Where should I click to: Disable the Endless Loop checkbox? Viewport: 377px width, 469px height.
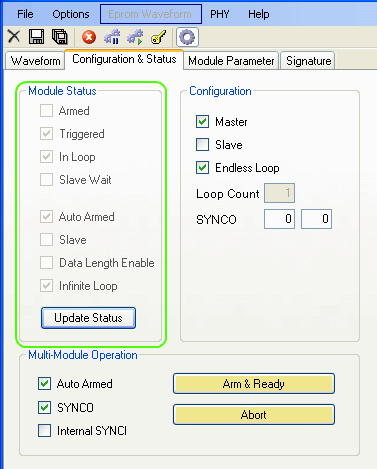(x=202, y=168)
